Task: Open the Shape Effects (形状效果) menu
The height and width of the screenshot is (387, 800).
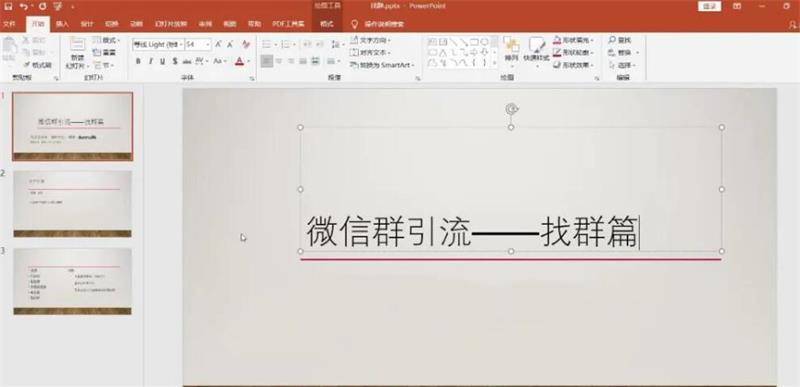Action: click(x=574, y=65)
